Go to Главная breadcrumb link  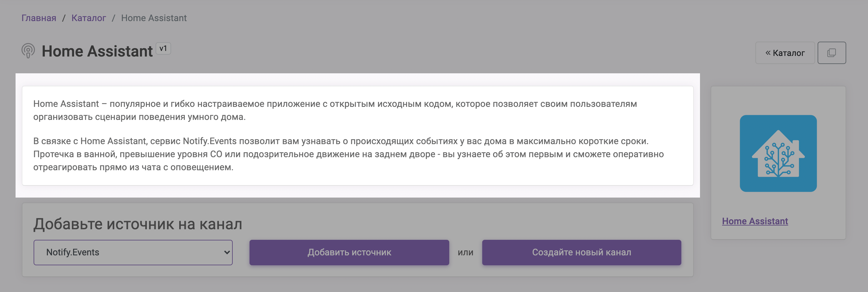pyautogui.click(x=39, y=18)
